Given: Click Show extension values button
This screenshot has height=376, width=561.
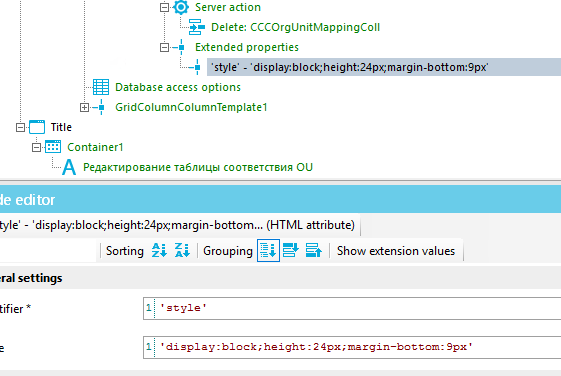Looking at the screenshot, I should coord(396,250).
